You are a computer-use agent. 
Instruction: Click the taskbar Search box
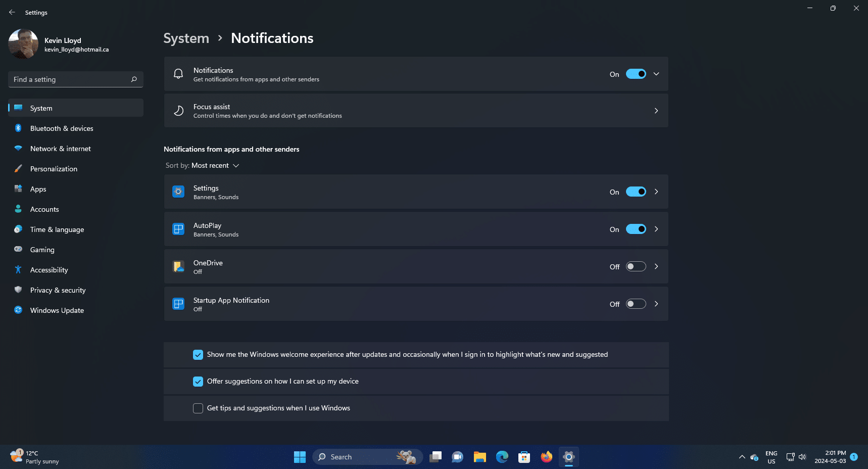pyautogui.click(x=367, y=457)
